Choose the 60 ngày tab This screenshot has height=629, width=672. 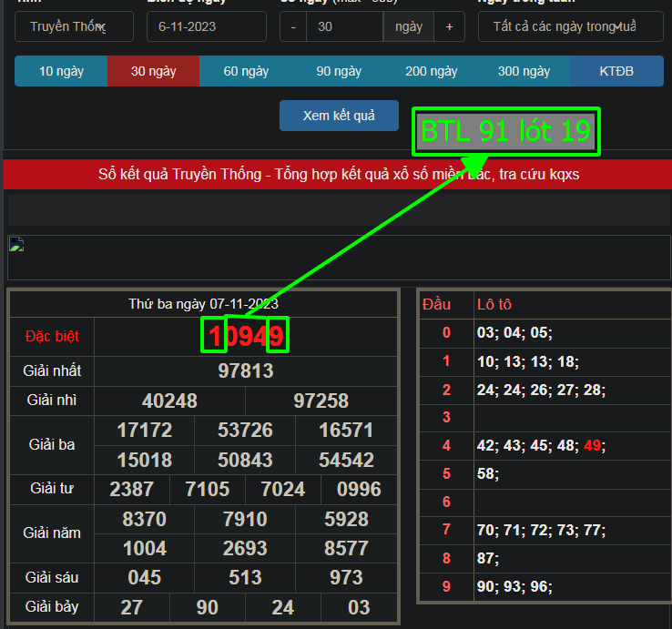(246, 71)
